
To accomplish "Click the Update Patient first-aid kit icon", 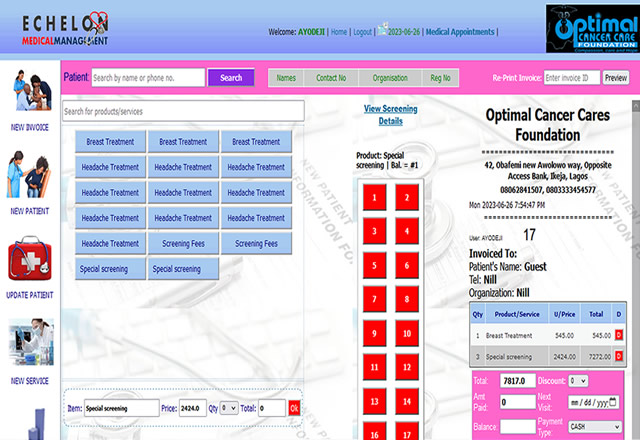I will click(30, 258).
